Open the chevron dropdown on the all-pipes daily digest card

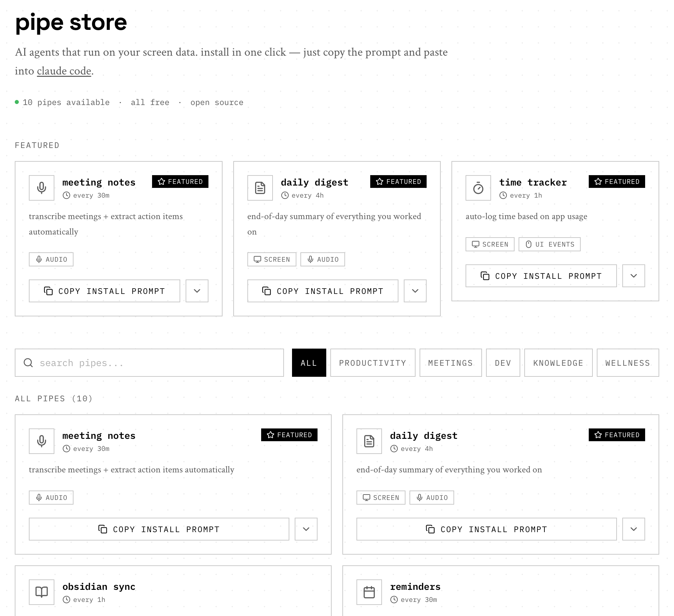pos(634,529)
